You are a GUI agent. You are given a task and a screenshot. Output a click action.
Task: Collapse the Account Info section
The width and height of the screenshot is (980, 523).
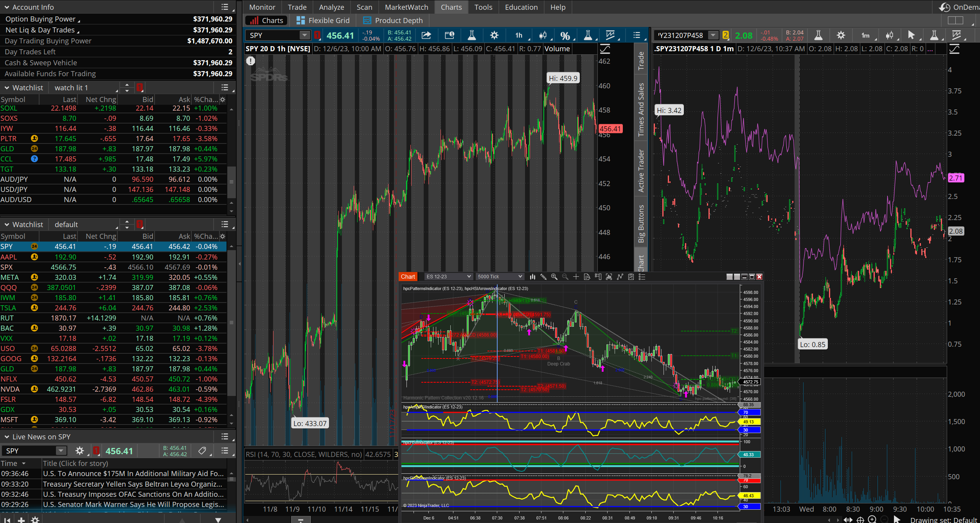coord(7,7)
